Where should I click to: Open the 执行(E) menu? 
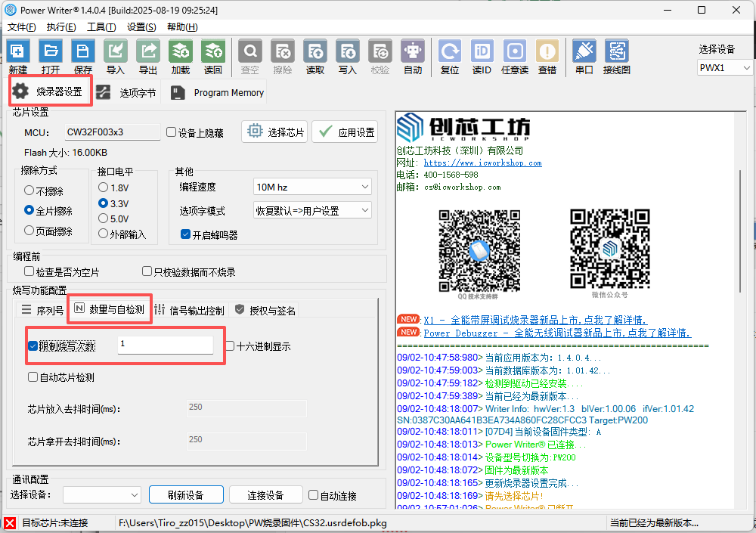pyautogui.click(x=61, y=27)
